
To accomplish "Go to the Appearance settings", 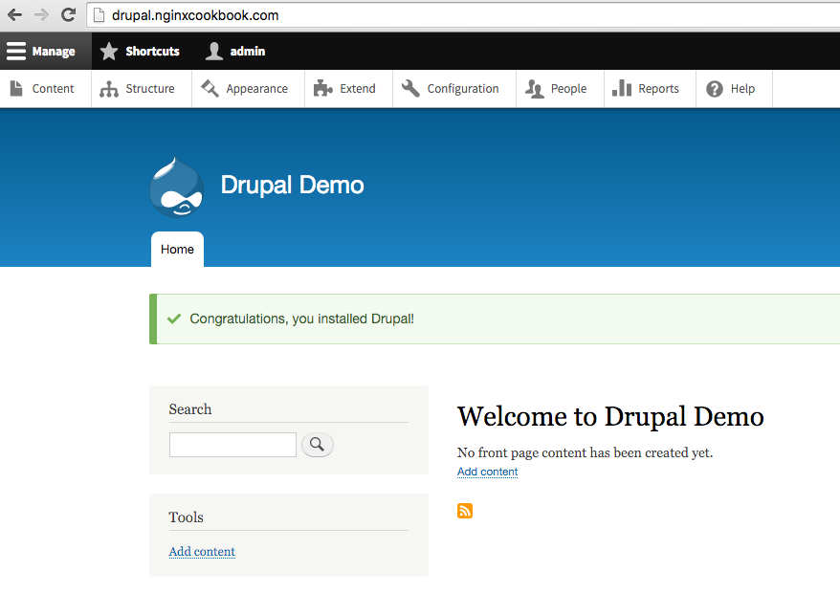I will click(245, 89).
